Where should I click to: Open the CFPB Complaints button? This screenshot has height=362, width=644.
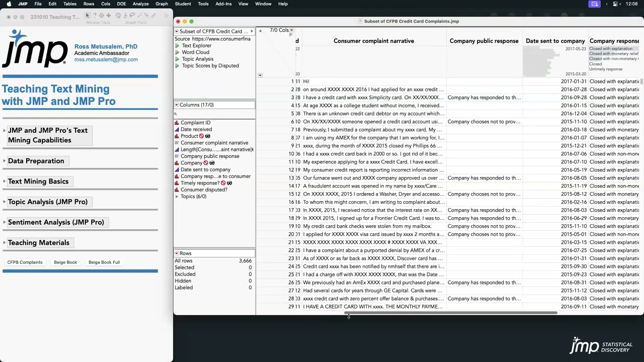click(x=25, y=262)
